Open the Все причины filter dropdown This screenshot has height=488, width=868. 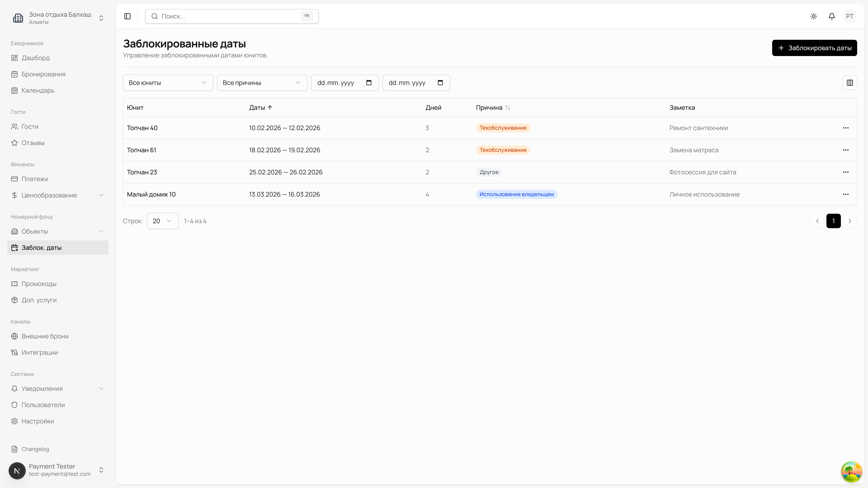coord(262,82)
